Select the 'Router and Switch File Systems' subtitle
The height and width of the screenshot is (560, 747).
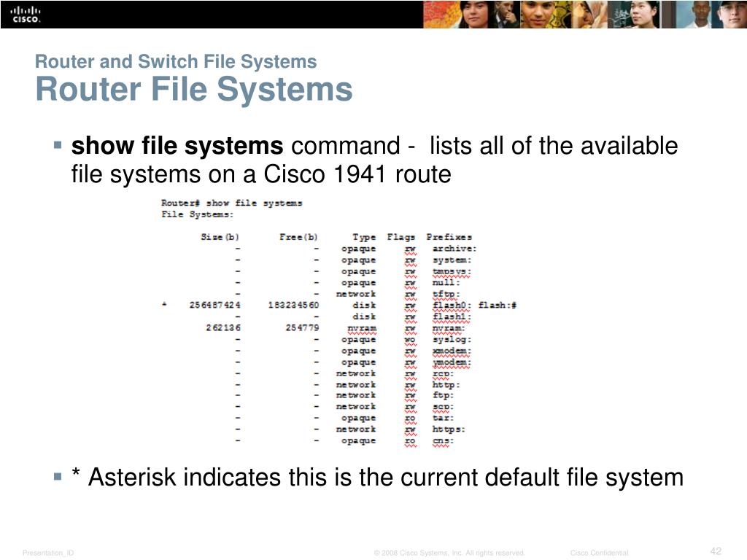point(176,62)
